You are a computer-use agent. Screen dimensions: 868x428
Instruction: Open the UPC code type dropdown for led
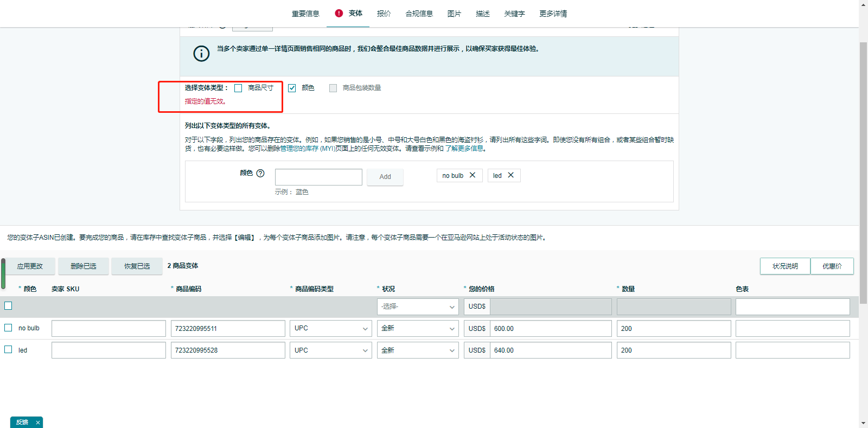click(x=330, y=350)
